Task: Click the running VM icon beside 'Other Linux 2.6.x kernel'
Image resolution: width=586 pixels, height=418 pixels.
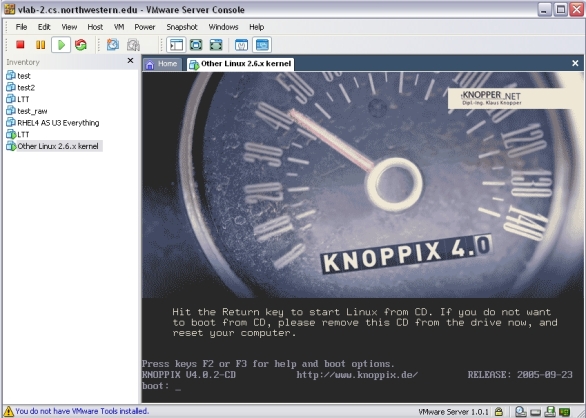Action: click(x=11, y=146)
